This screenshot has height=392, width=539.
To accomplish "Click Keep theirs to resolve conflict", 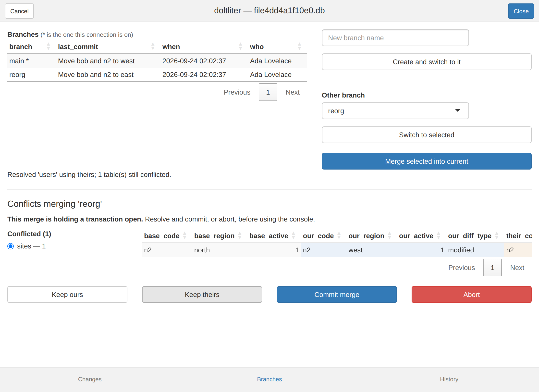I will (x=202, y=294).
